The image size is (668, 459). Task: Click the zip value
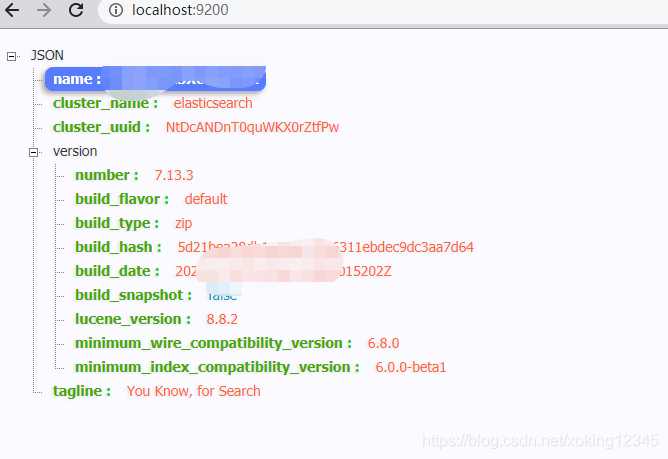pos(184,223)
